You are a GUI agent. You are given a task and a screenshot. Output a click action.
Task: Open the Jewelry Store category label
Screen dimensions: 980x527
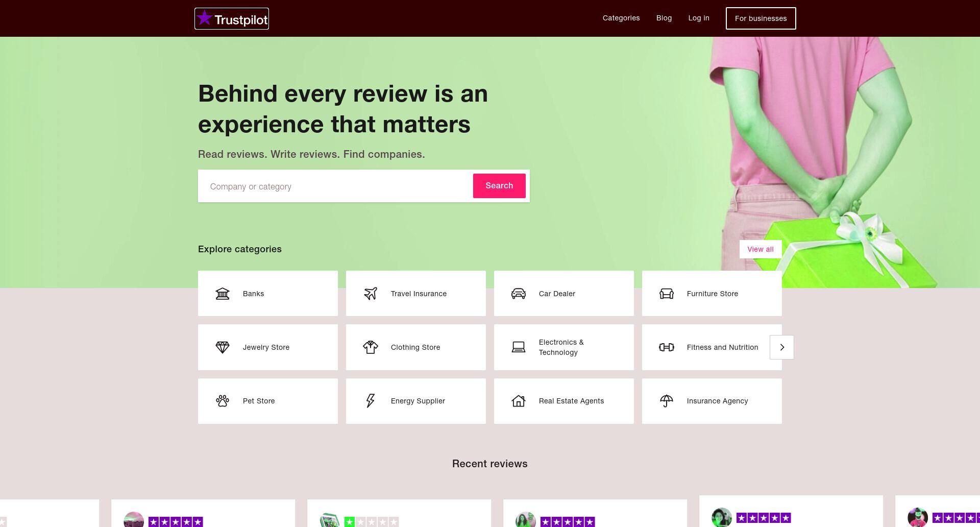coord(266,347)
